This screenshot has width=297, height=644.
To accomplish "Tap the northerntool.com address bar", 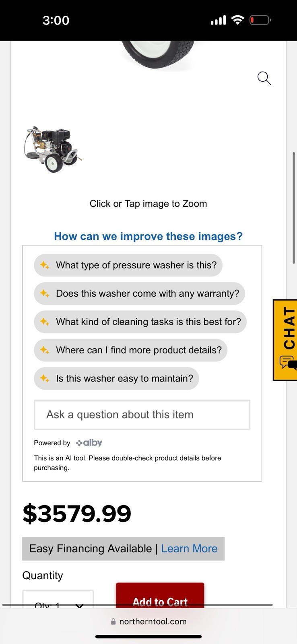I will 148,621.
